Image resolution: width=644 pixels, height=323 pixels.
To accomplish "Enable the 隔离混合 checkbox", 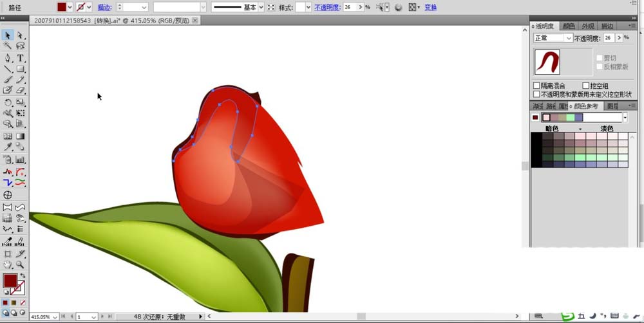I will click(536, 86).
